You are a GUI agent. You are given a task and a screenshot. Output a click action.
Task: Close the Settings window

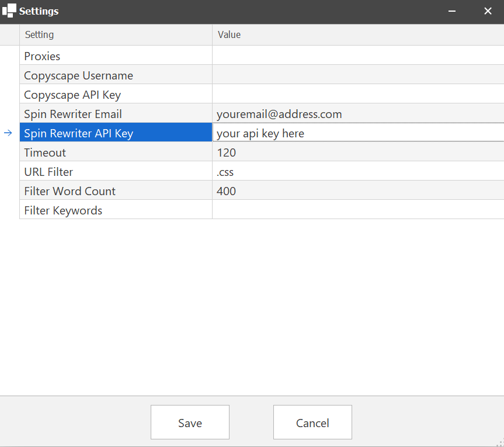point(488,11)
